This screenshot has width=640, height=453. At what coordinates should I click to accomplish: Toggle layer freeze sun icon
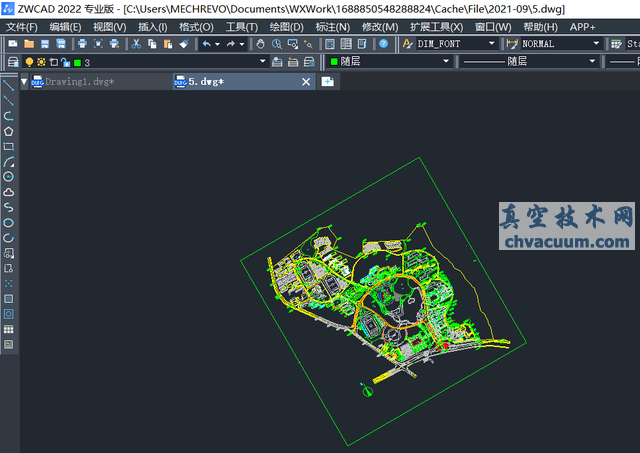click(41, 62)
